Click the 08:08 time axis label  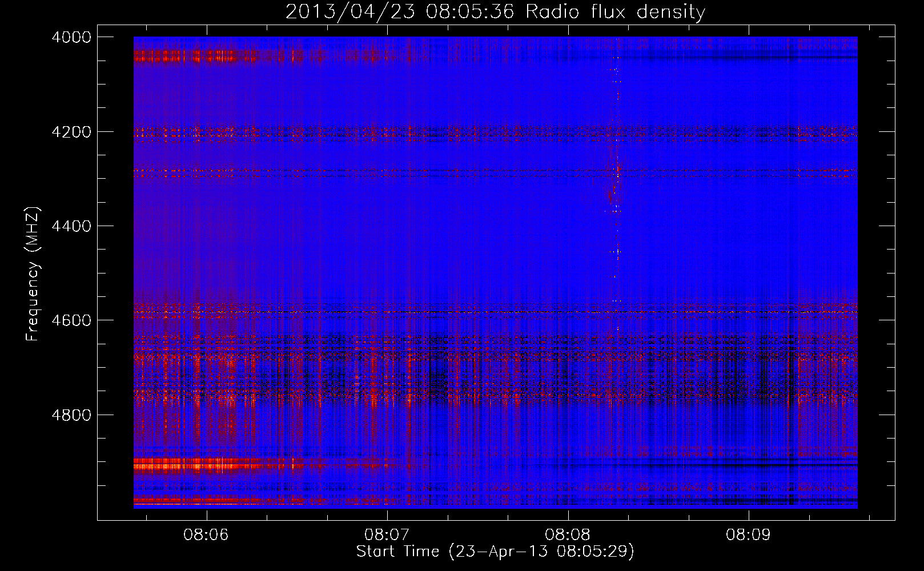point(567,535)
